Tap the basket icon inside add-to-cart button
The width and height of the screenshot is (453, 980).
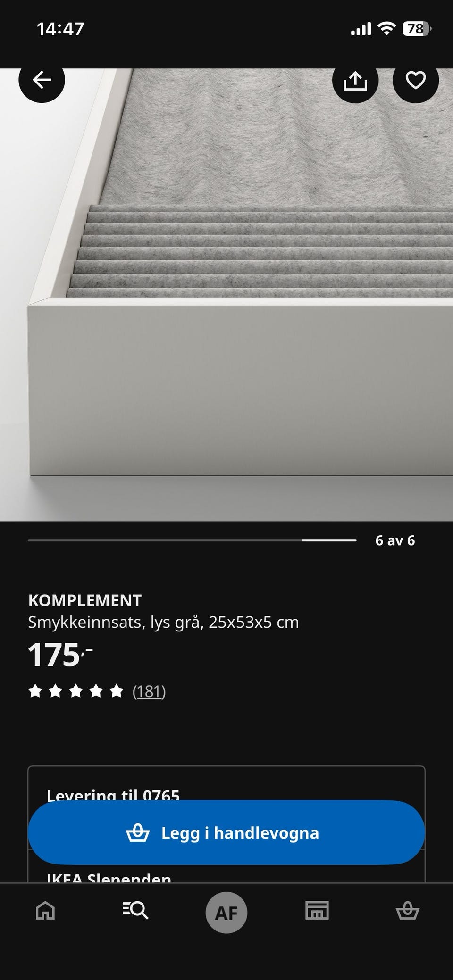(138, 833)
